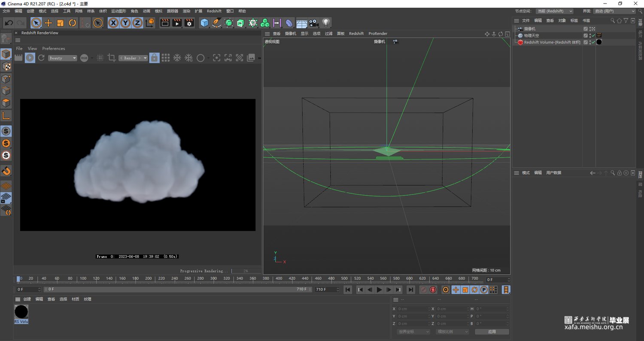Select the RS Volume material thumbnail
The height and width of the screenshot is (341, 644).
(x=21, y=312)
